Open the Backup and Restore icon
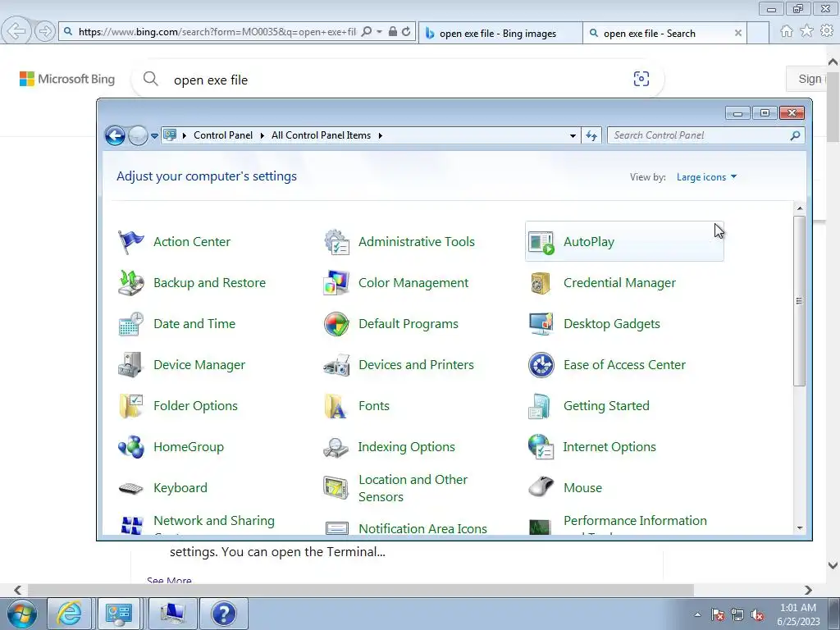The width and height of the screenshot is (840, 630). click(130, 283)
